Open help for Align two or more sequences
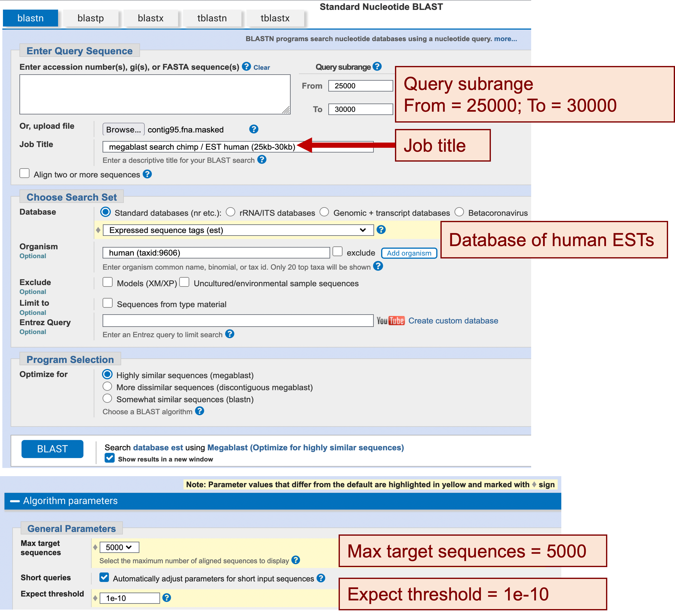The width and height of the screenshot is (675, 616). [147, 174]
